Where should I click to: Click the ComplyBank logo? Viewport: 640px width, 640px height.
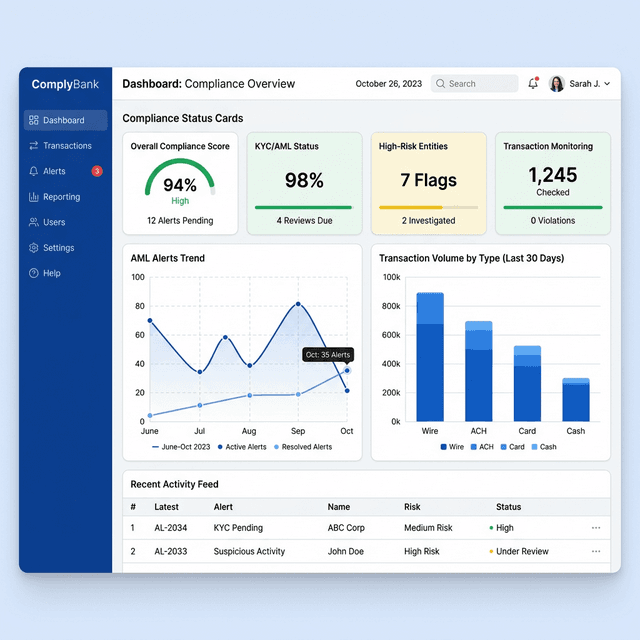65,84
